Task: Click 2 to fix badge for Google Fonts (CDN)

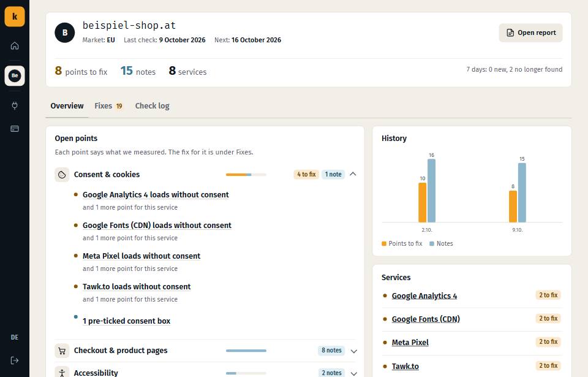Action: (548, 318)
